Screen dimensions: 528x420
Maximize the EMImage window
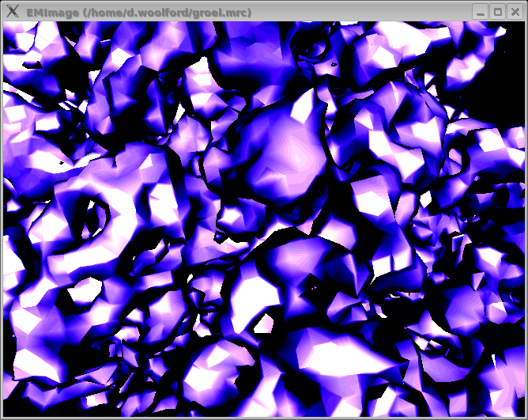pyautogui.click(x=498, y=12)
